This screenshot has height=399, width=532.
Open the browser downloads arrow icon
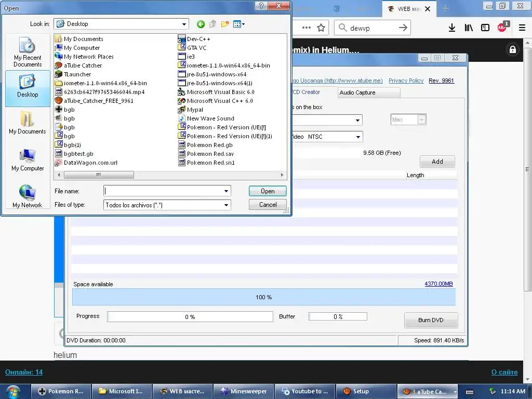point(452,28)
